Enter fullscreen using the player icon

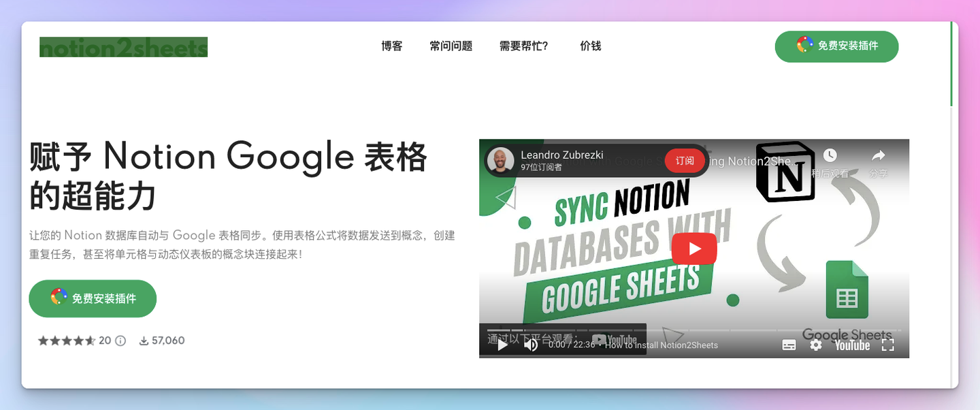pos(888,345)
